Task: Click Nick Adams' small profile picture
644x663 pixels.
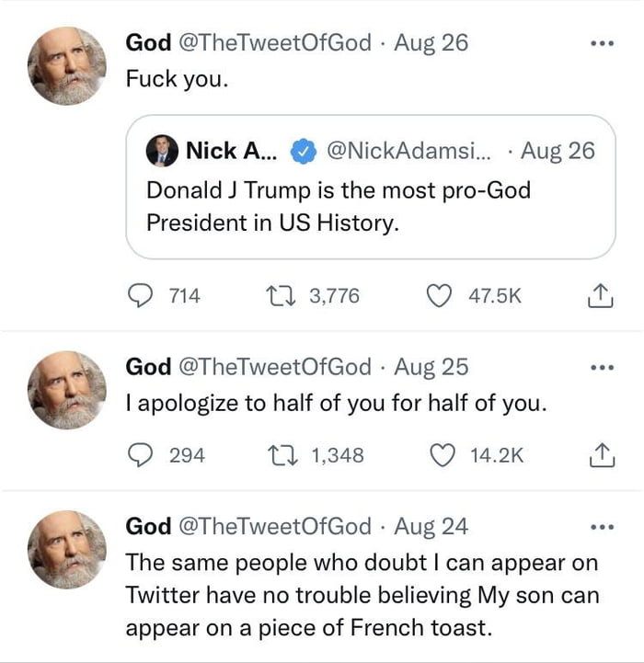Action: (162, 151)
